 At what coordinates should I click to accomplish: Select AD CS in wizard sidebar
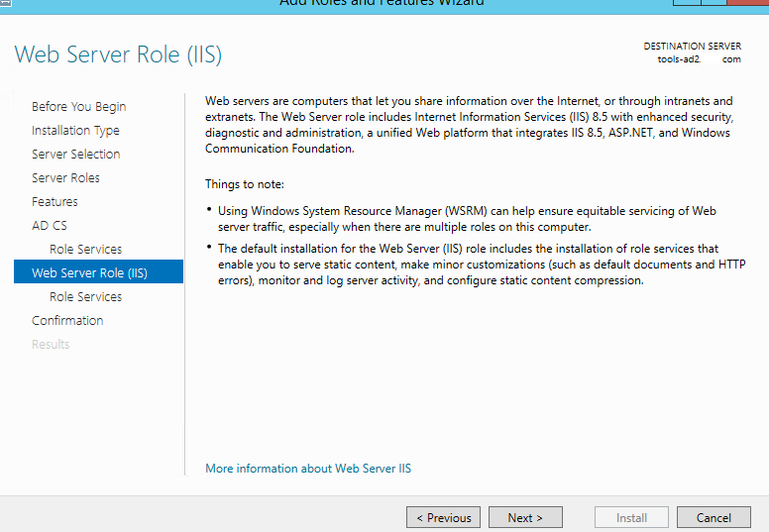tap(50, 226)
